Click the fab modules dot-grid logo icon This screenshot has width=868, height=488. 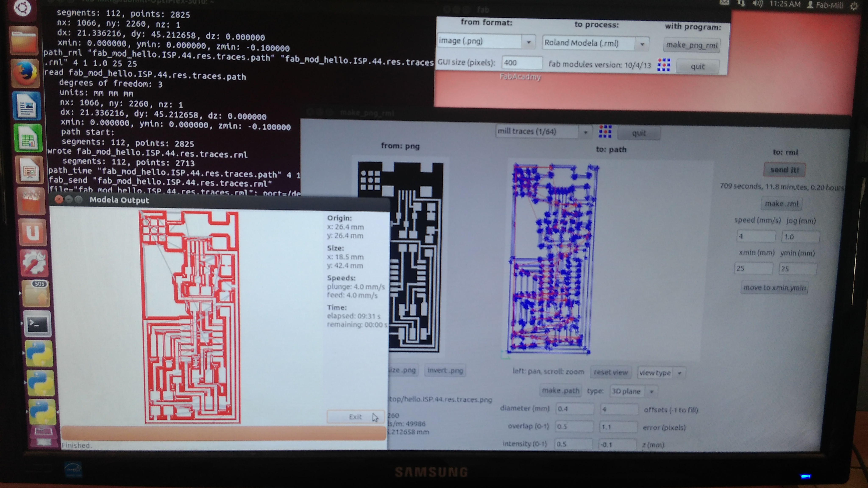[664, 65]
